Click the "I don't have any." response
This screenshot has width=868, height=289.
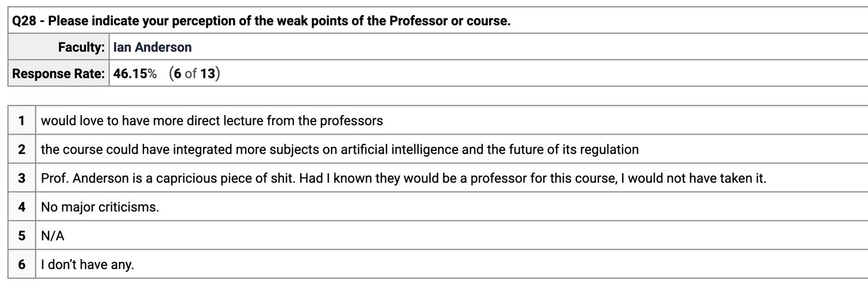87,265
